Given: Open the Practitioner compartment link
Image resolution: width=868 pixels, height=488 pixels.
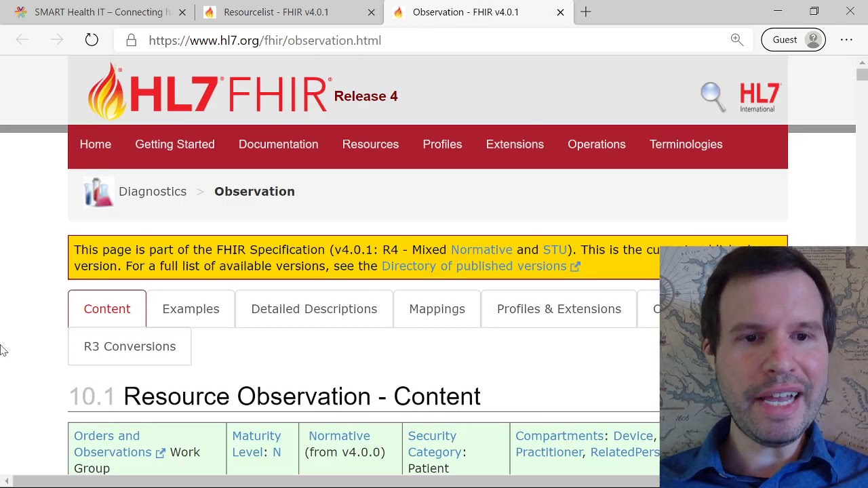Looking at the screenshot, I should point(549,452).
